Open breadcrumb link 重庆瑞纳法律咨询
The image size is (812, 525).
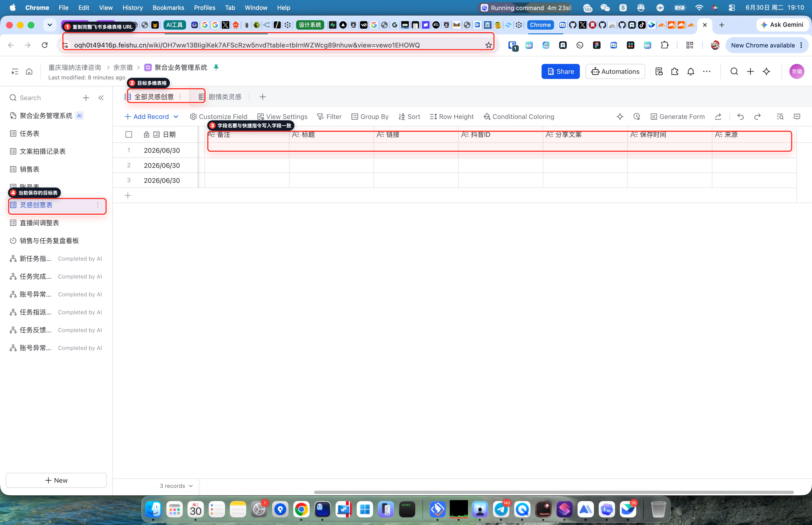click(x=75, y=67)
